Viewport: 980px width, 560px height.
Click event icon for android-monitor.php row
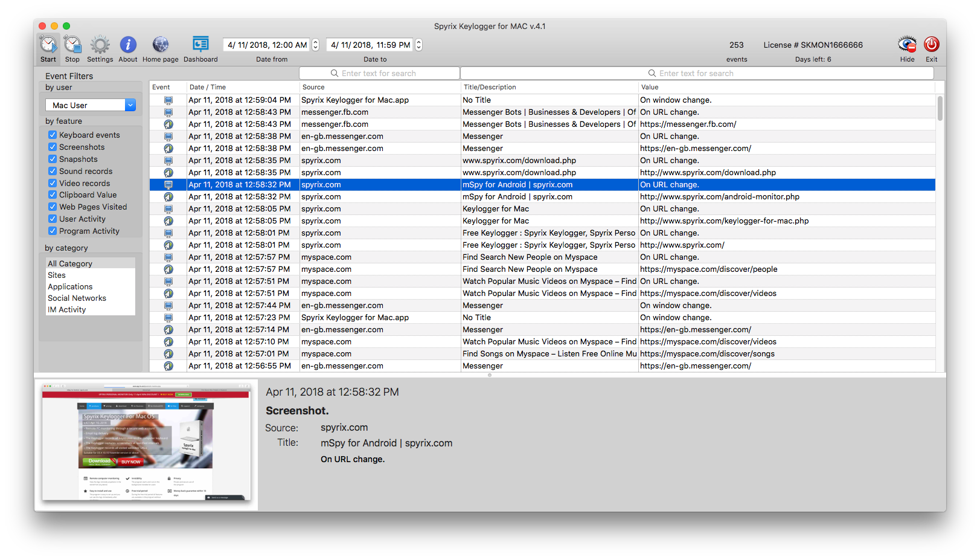click(x=168, y=197)
